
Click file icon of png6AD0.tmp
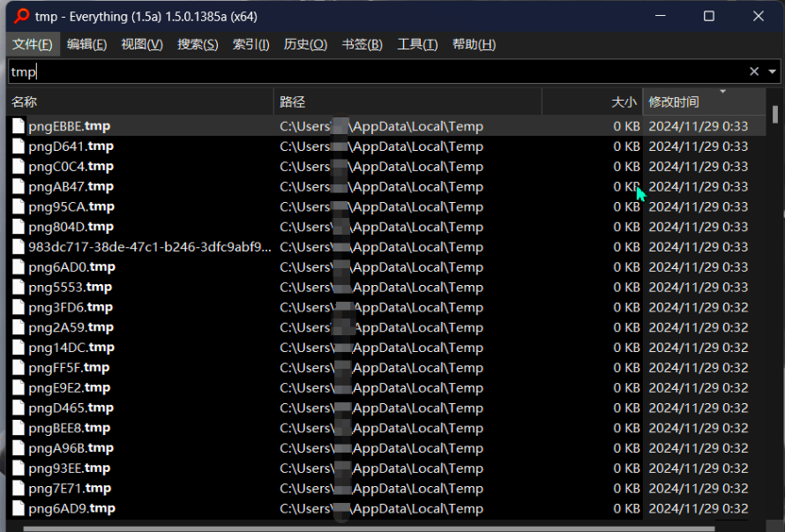pyautogui.click(x=19, y=266)
